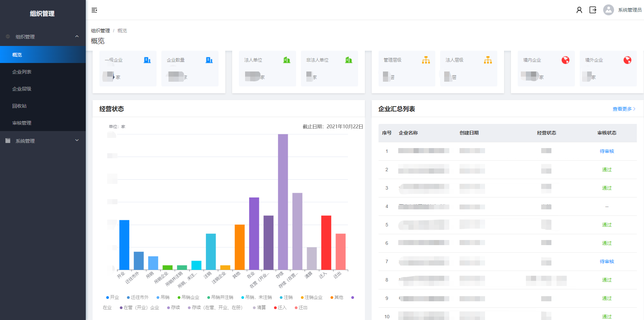Image resolution: width=644 pixels, height=320 pixels.
Task: Open 企业列表 in the sidebar
Action: pos(43,71)
